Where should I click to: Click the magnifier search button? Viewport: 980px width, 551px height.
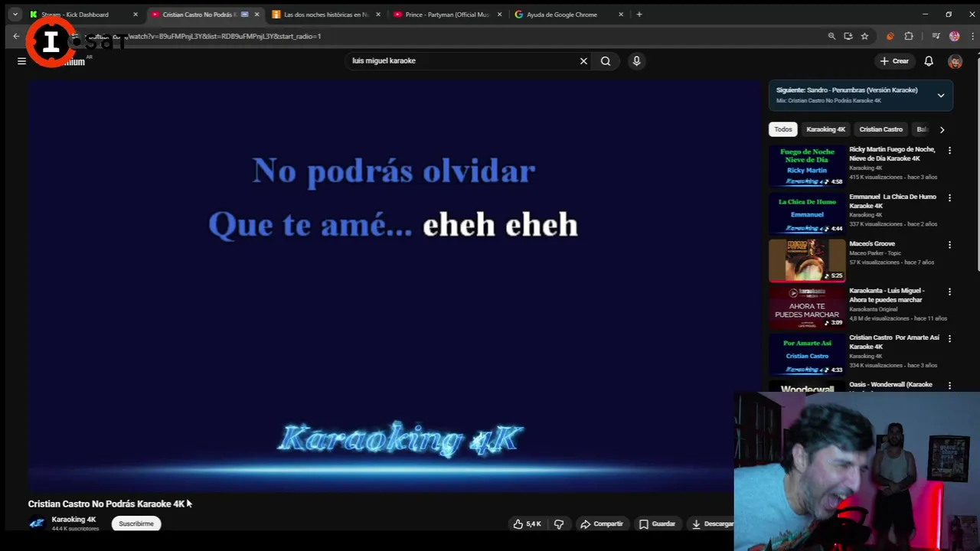pos(606,60)
